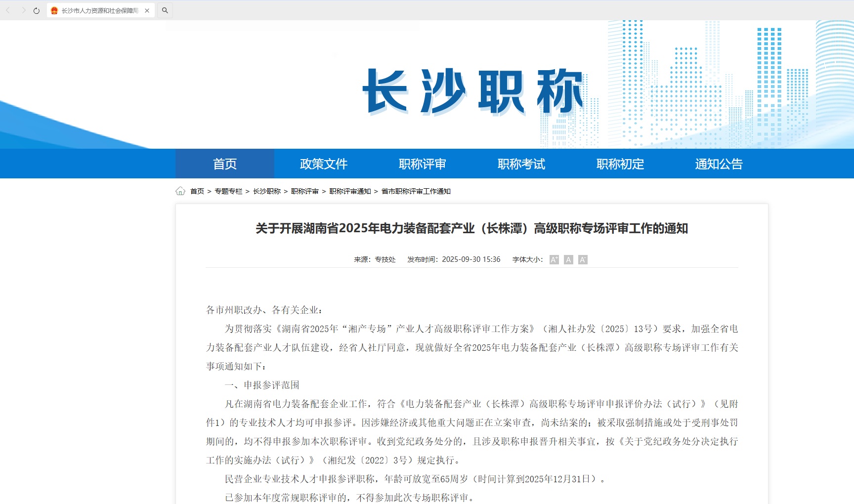Open the 政策文件 navigation menu item

324,164
